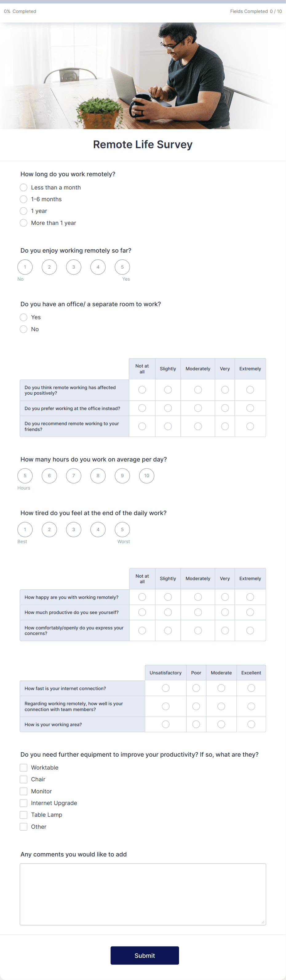Select "Less than a month" radio option
The image size is (286, 980).
23,187
